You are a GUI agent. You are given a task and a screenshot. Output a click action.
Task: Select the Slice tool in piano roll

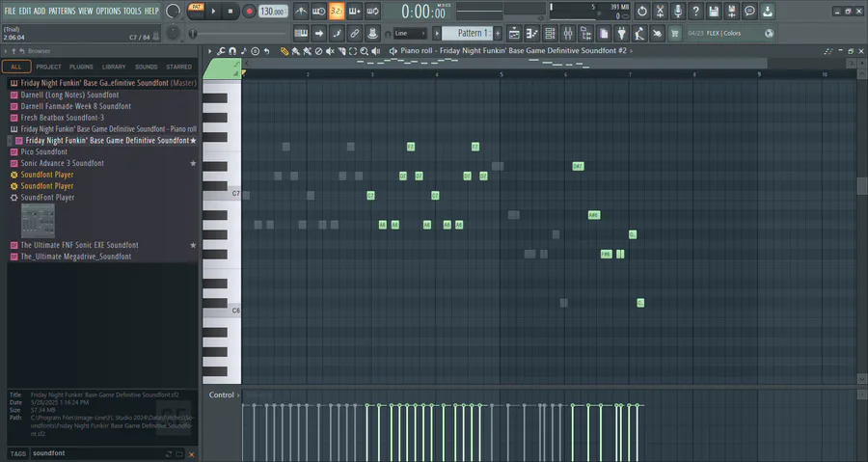click(x=341, y=51)
